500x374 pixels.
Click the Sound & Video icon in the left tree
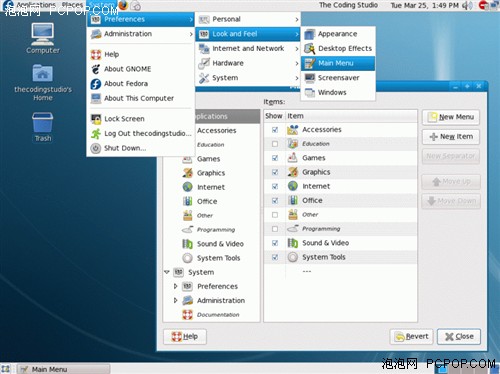pyautogui.click(x=187, y=244)
